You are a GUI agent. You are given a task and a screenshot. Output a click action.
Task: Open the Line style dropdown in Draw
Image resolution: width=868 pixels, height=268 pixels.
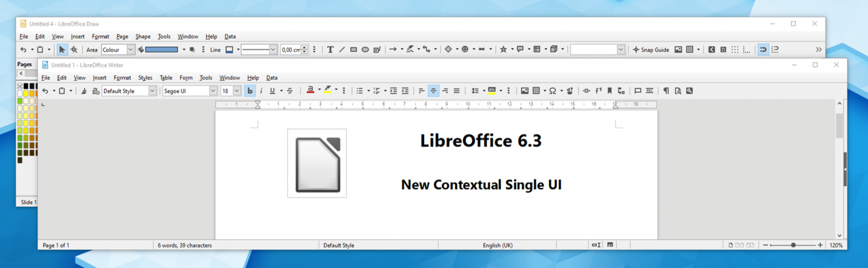click(273, 49)
